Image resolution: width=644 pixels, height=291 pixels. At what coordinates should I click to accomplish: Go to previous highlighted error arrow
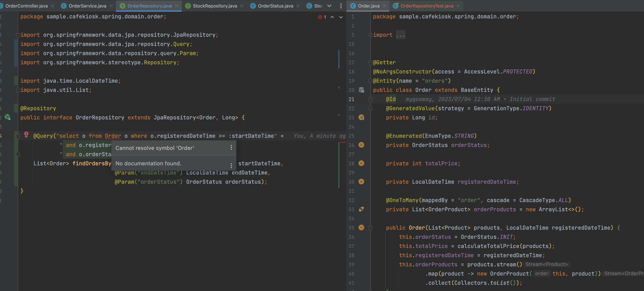coord(332,17)
